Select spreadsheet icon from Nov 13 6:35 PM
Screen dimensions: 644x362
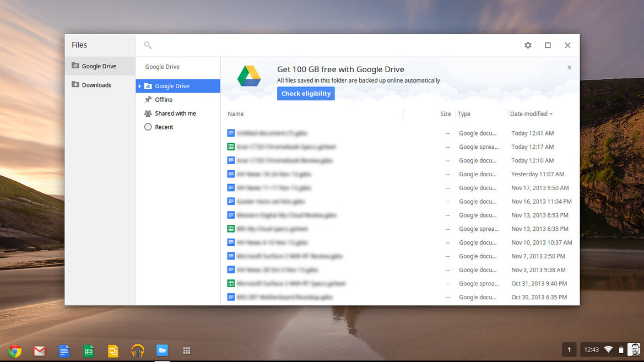pyautogui.click(x=231, y=229)
